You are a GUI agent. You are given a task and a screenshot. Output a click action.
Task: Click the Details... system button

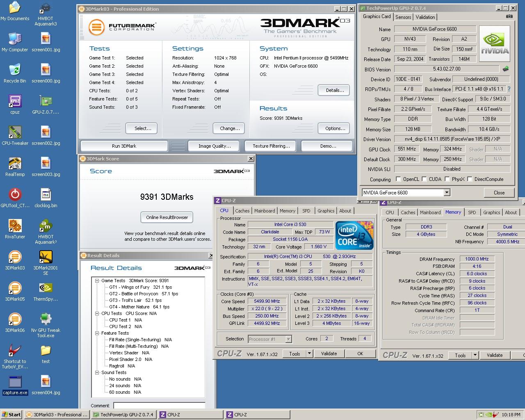[335, 90]
